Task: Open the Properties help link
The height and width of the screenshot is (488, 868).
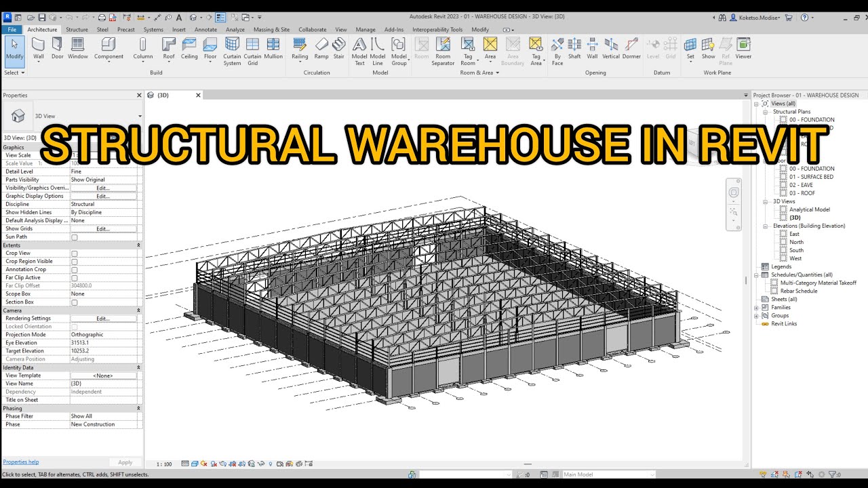Action: (x=21, y=462)
